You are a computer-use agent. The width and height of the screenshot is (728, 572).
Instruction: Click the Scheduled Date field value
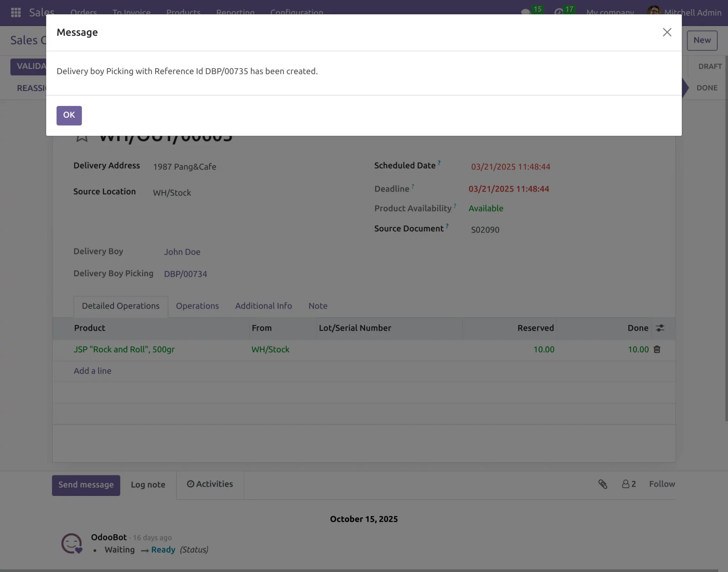[510, 167]
